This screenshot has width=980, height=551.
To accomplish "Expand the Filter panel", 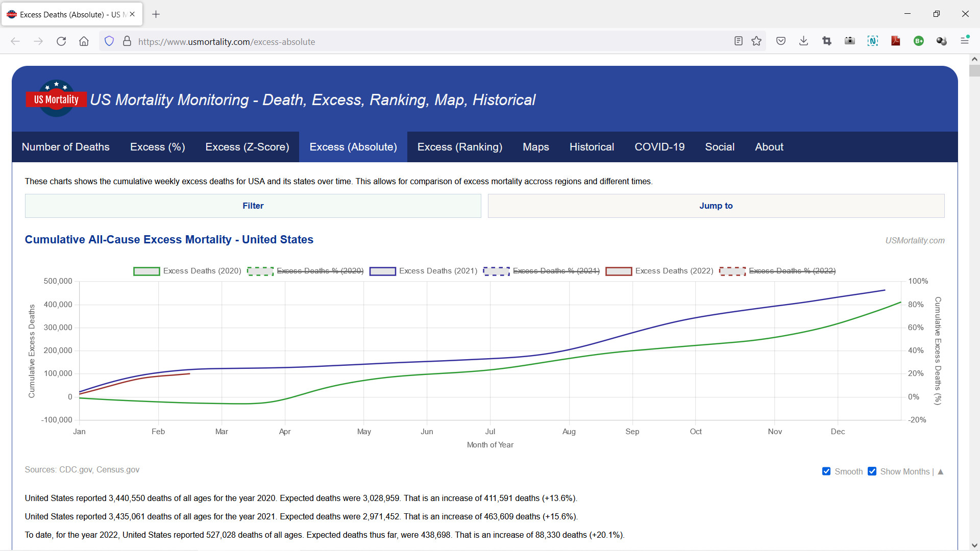I will (x=253, y=206).
